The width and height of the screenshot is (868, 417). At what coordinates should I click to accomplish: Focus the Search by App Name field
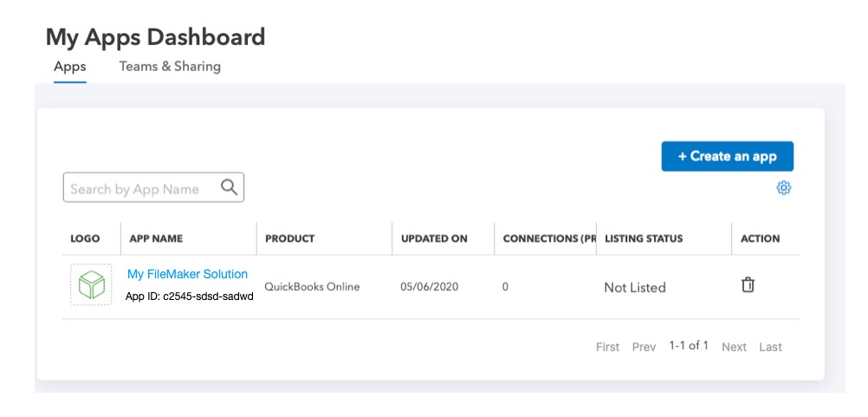pos(153,188)
